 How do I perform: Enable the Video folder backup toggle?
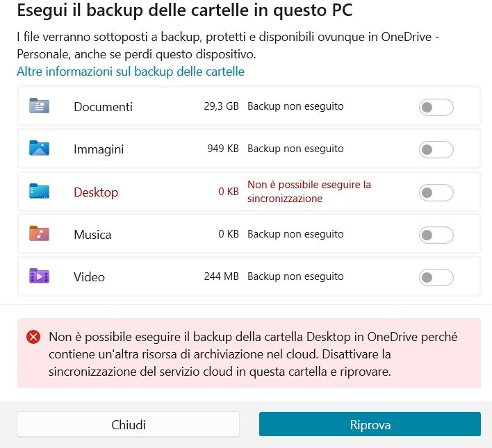pyautogui.click(x=436, y=277)
